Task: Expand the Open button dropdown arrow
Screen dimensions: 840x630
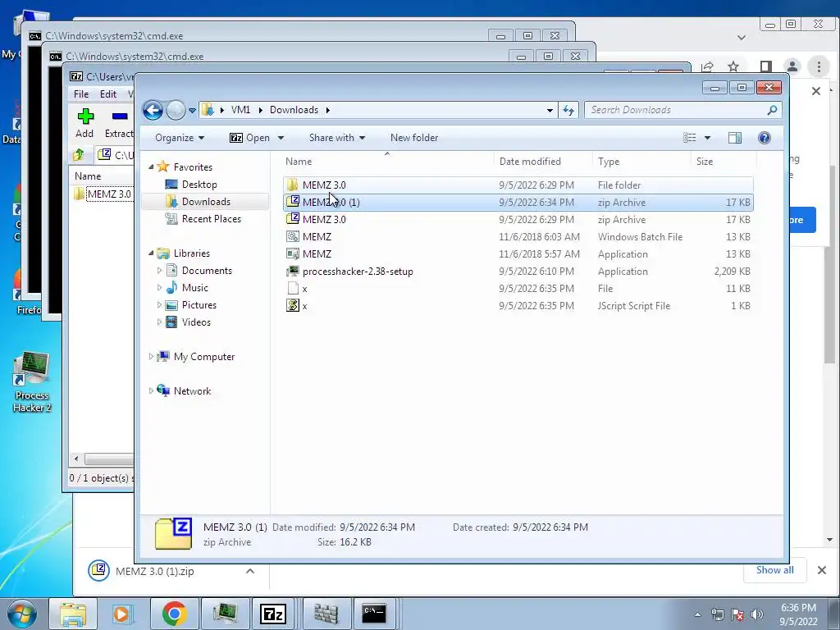Action: [281, 138]
